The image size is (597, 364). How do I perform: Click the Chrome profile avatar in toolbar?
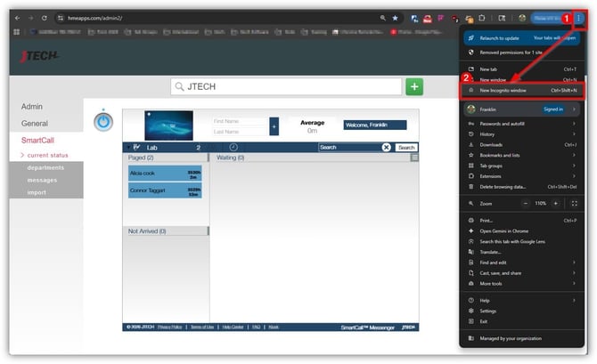pyautogui.click(x=522, y=18)
